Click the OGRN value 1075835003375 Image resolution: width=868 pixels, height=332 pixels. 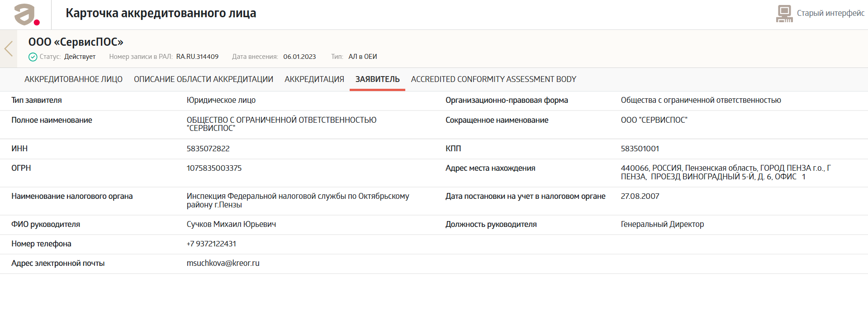click(x=214, y=168)
